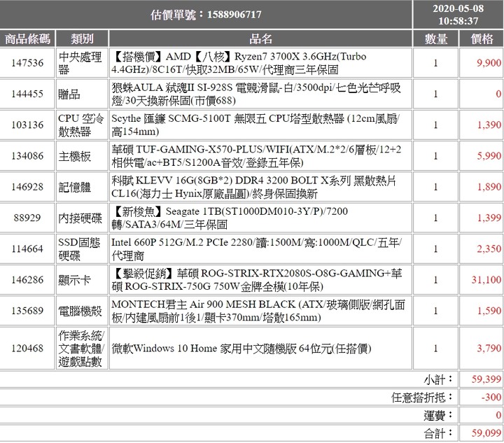This screenshot has width=504, height=443.
Task: Select barcode 146928 cell
Action: click(27, 187)
